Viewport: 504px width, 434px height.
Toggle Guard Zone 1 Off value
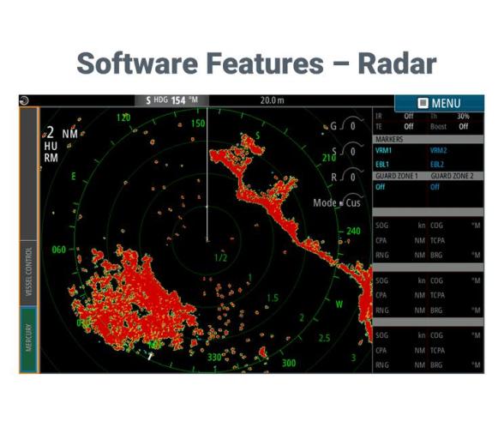pyautogui.click(x=380, y=187)
